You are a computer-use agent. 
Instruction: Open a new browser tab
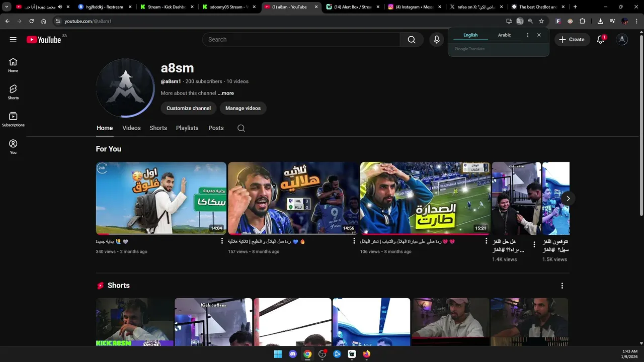(575, 7)
